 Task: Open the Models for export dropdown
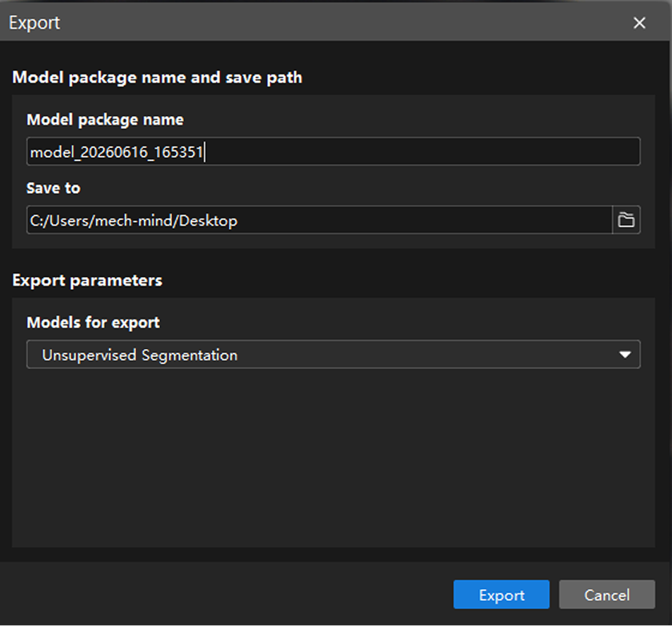[x=334, y=355]
